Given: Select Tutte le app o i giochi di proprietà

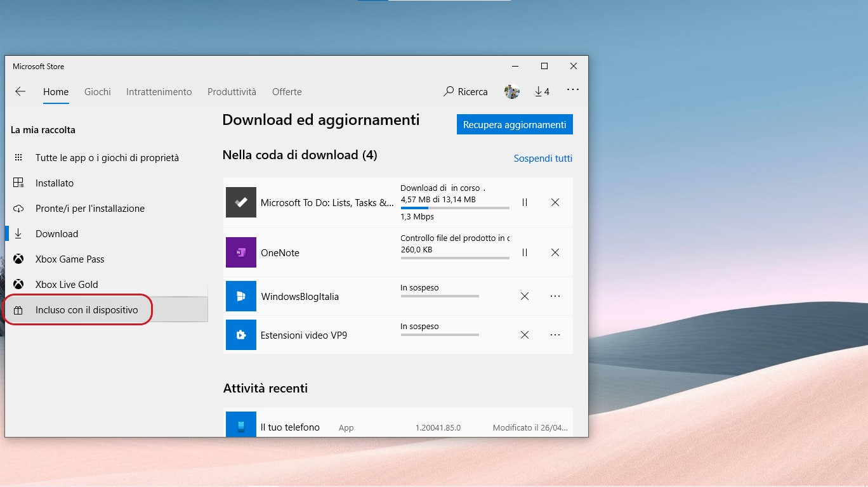Looking at the screenshot, I should (x=107, y=157).
